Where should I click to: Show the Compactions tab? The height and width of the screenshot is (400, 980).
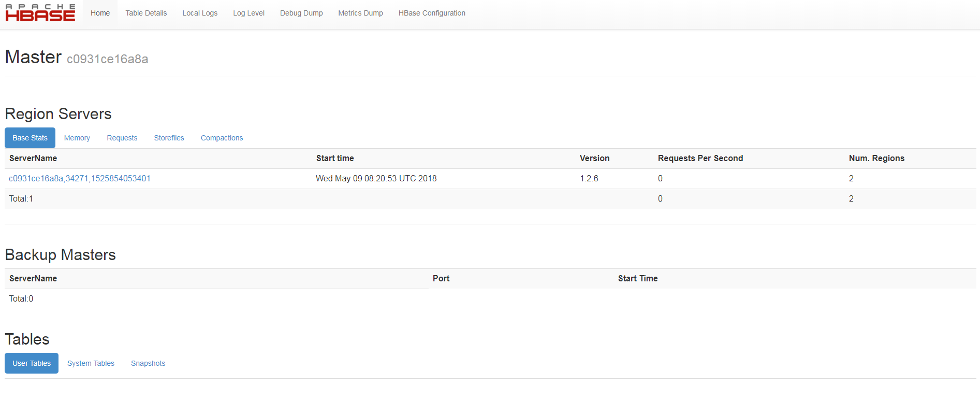(x=222, y=138)
